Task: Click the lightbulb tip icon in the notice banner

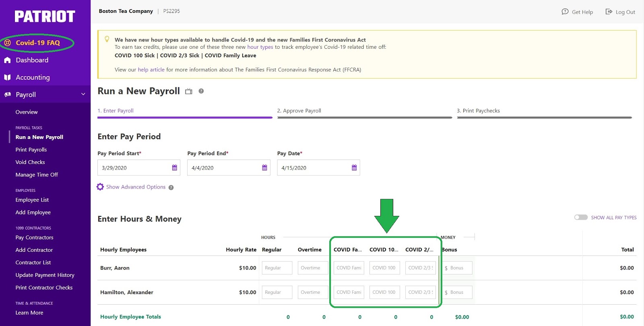Action: [107, 39]
